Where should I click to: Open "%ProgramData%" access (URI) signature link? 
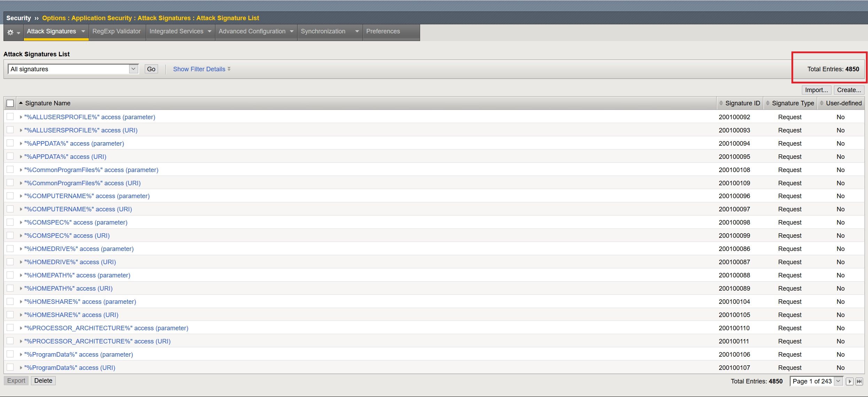70,367
